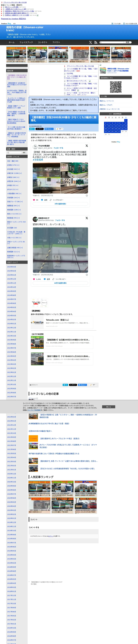Open クモヤE493けん引 recommended article card
138x644 pixels.
coord(62,359)
